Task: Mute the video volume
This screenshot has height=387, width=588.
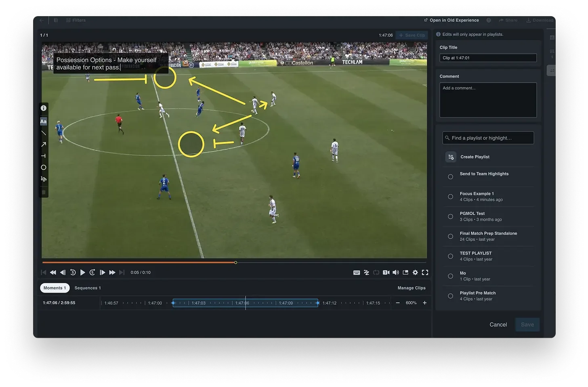Action: 396,272
